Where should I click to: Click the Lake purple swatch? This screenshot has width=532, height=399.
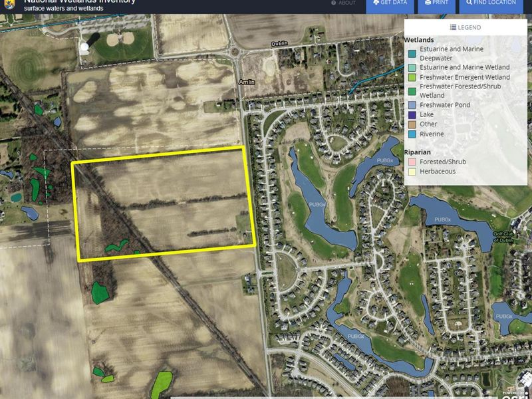coord(412,114)
